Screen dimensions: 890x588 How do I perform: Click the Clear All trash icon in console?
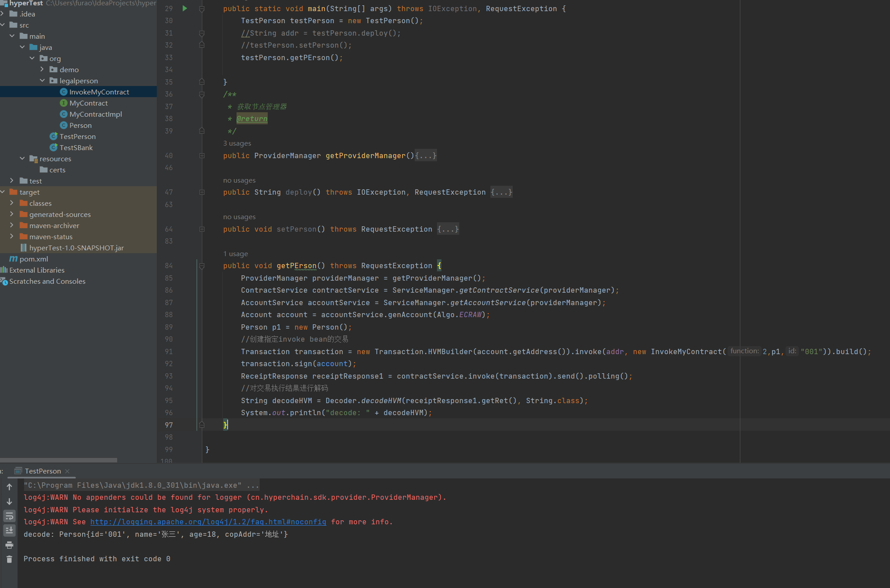click(9, 559)
